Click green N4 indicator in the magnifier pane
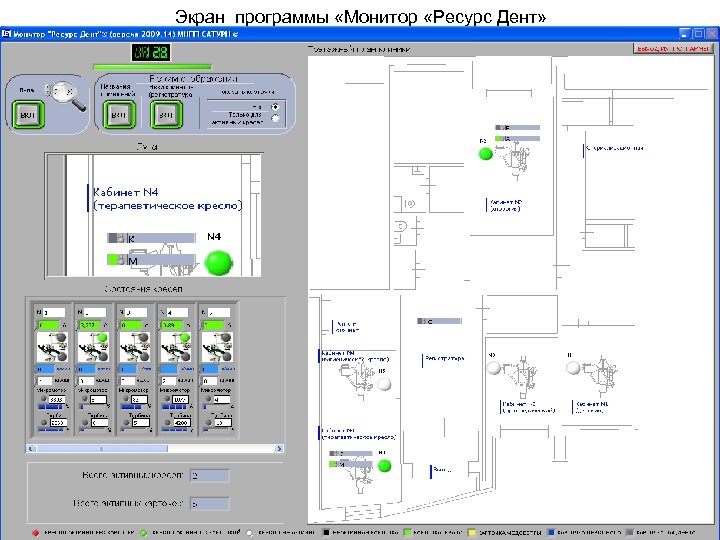Image resolution: width=720 pixels, height=540 pixels. tap(219, 263)
